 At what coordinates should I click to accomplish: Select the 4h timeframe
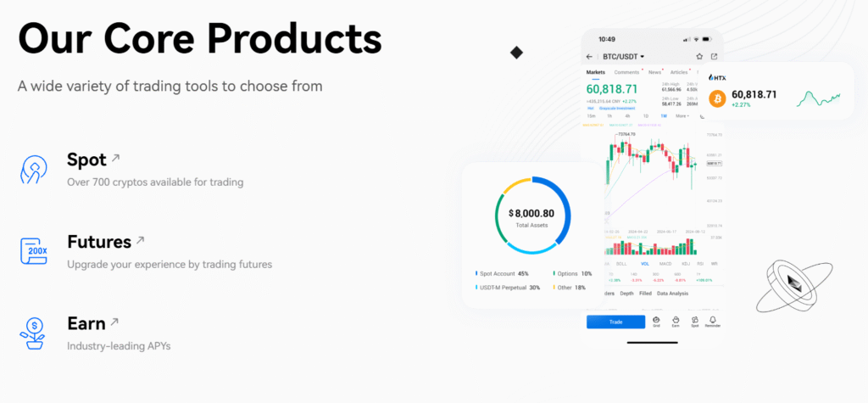(627, 116)
